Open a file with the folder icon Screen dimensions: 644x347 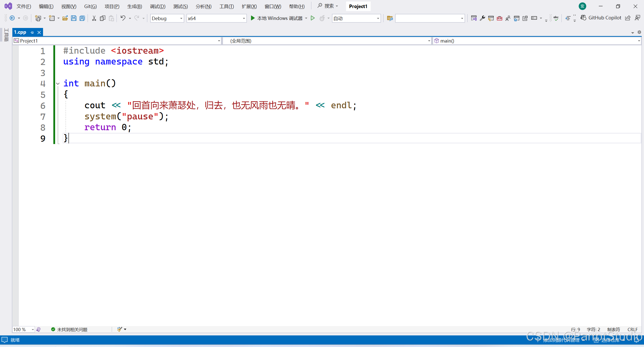[65, 18]
